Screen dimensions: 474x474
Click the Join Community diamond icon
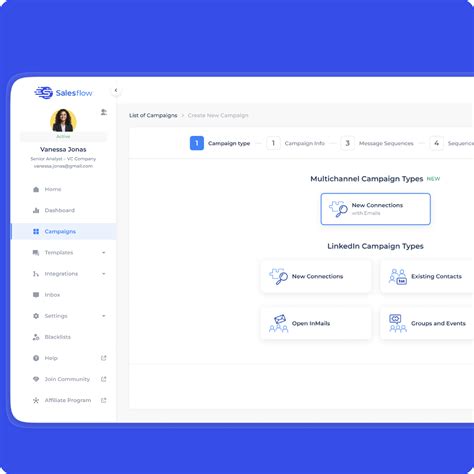[x=36, y=379]
